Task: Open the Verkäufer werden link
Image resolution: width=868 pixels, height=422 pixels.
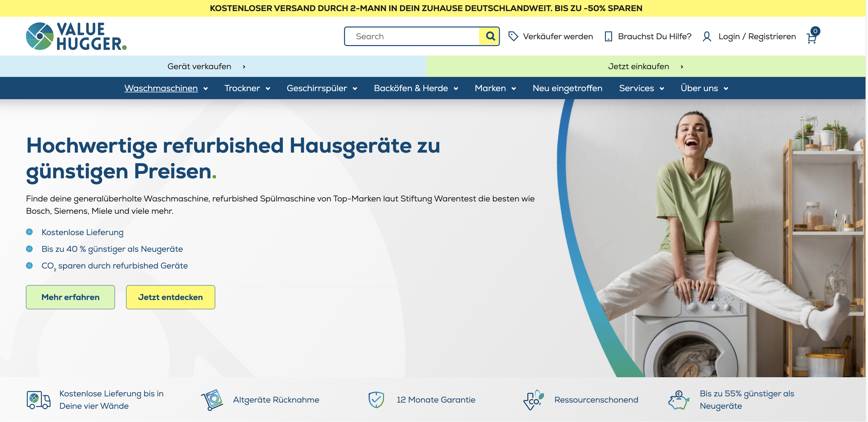Action: (x=558, y=36)
